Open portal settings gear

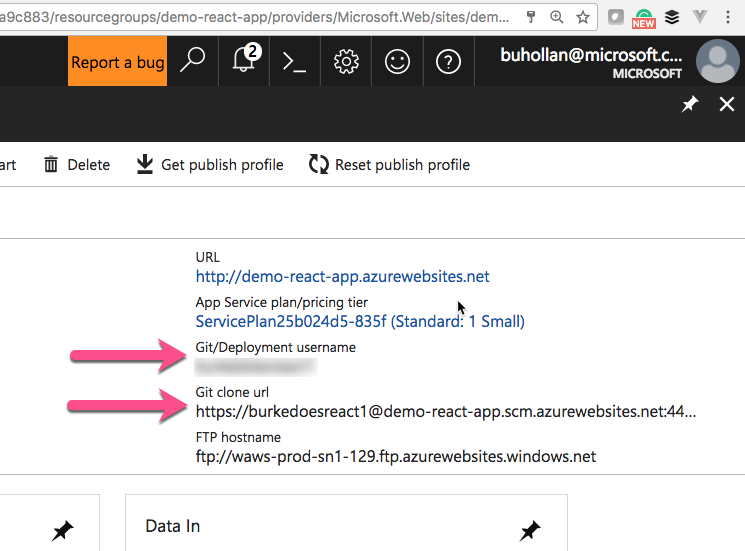pyautogui.click(x=346, y=61)
